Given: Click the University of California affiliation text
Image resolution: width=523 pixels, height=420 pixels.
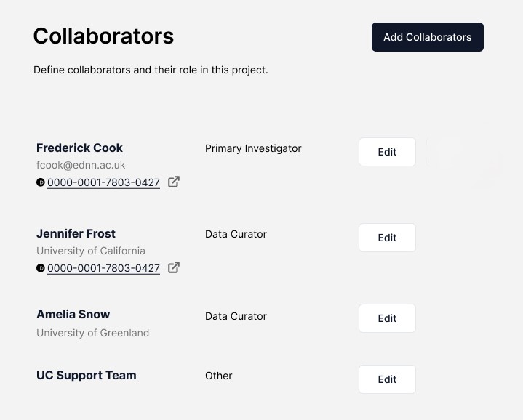Looking at the screenshot, I should pyautogui.click(x=91, y=251).
